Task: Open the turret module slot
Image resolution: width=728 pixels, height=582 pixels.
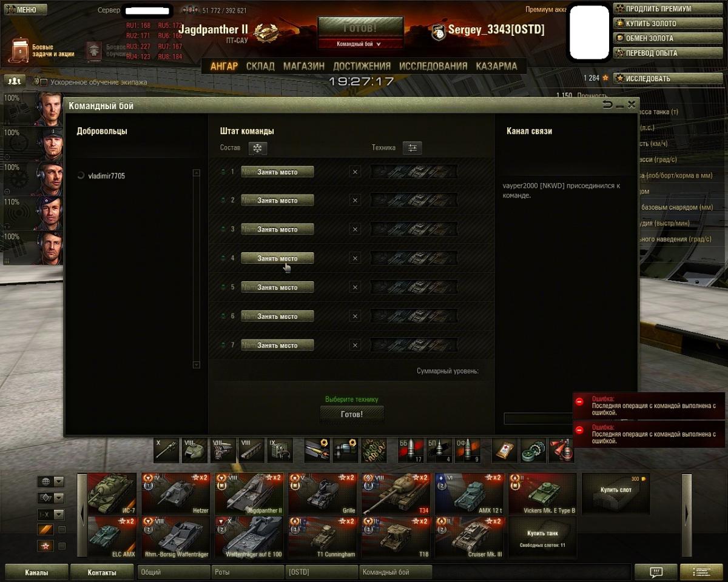Action: click(x=195, y=450)
